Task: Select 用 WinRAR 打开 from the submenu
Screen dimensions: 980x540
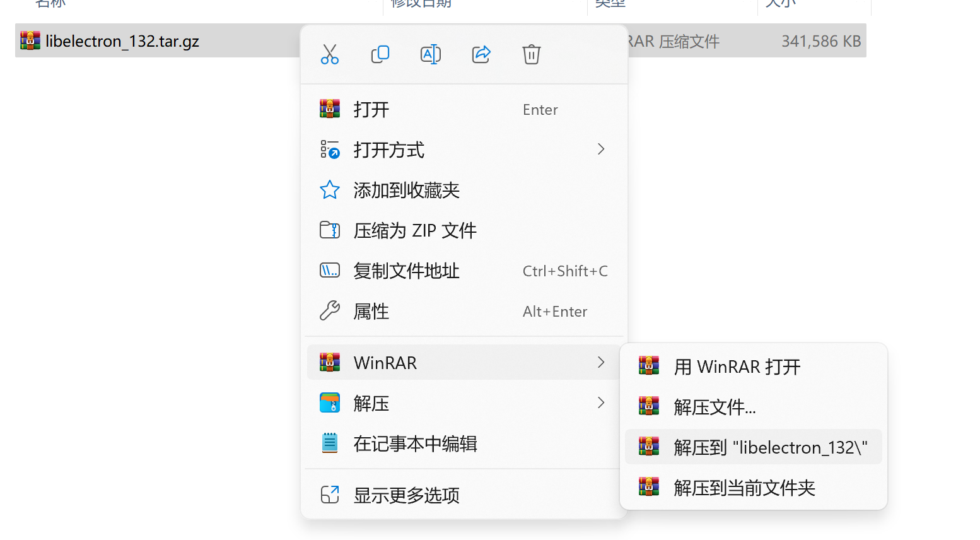Action: click(x=737, y=366)
